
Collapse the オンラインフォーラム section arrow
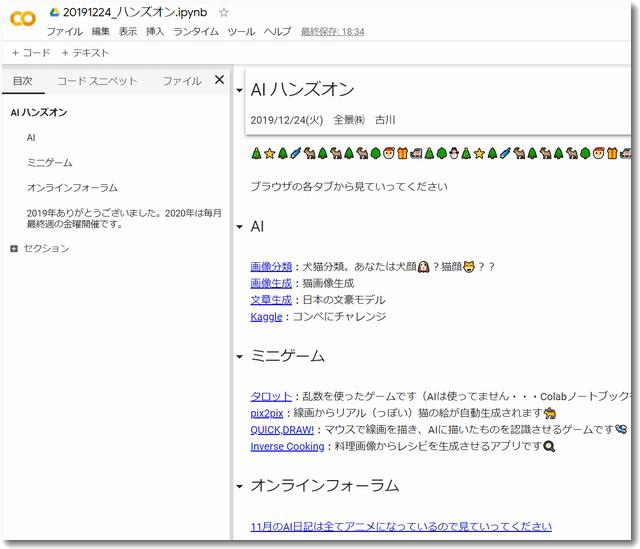240,487
